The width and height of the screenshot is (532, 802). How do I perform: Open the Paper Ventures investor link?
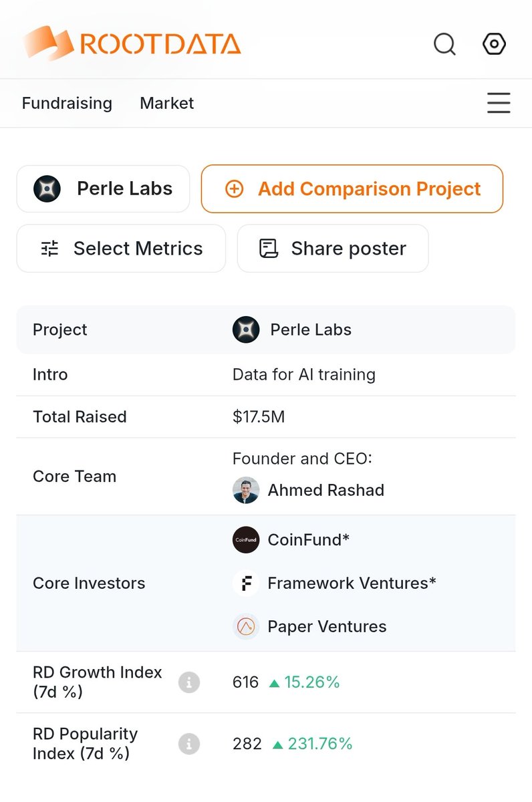pos(327,627)
